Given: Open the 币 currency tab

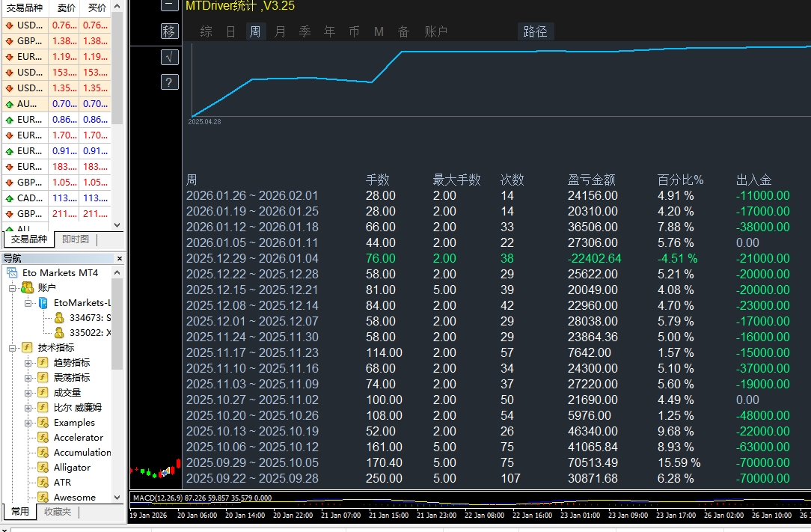Looking at the screenshot, I should tap(355, 31).
